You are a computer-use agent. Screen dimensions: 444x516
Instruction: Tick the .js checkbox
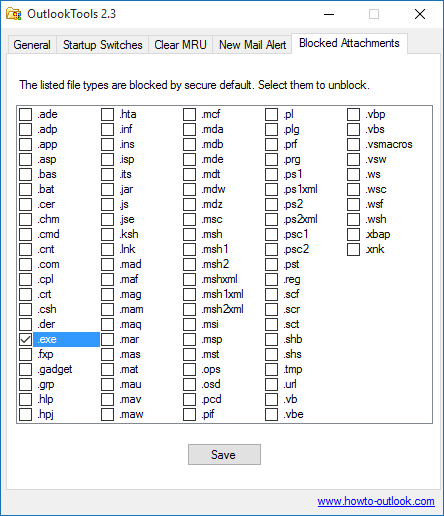107,204
